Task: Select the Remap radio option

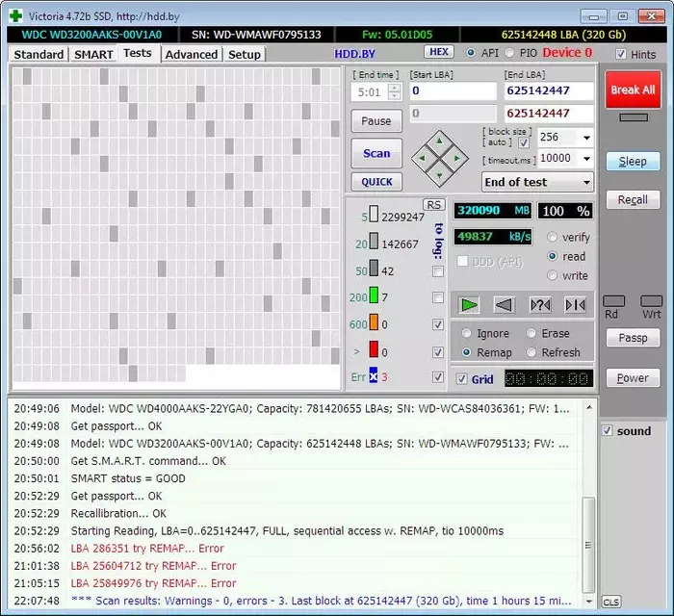Action: click(x=466, y=352)
